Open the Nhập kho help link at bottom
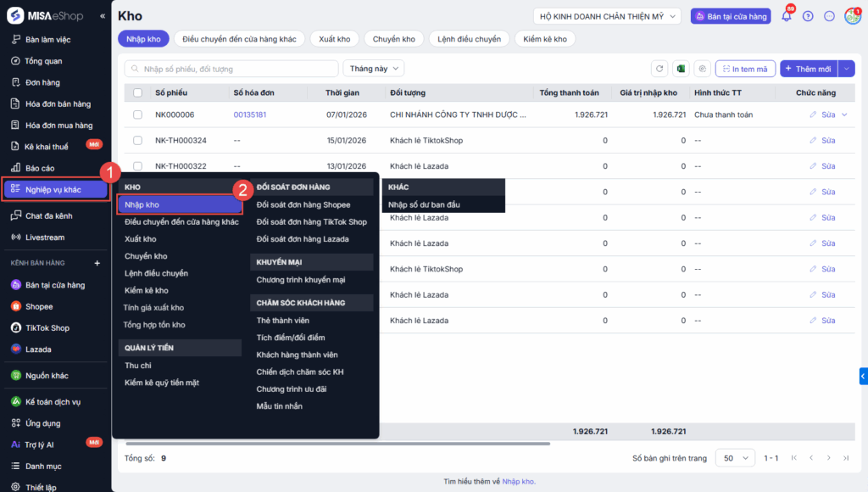This screenshot has height=492, width=868. click(x=519, y=482)
